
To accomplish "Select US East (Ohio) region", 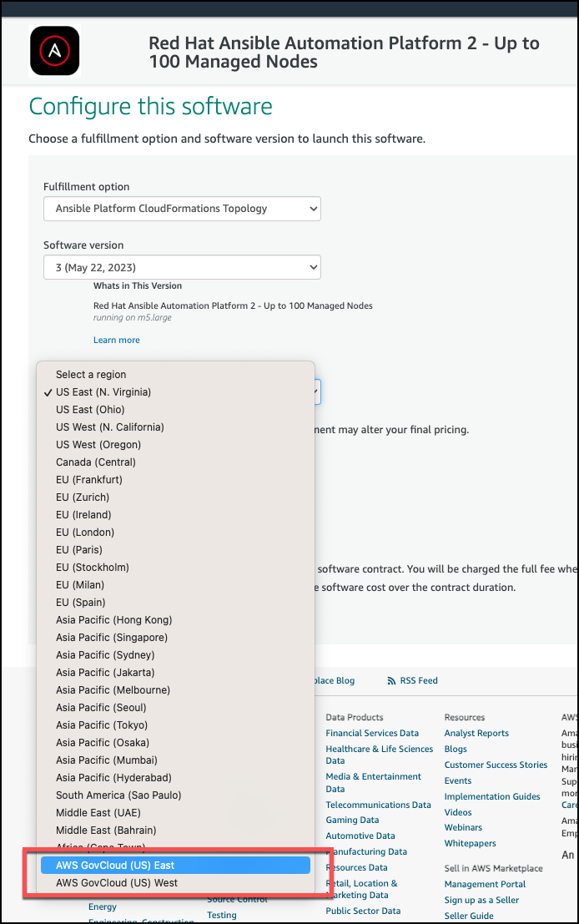I will coord(175,410).
